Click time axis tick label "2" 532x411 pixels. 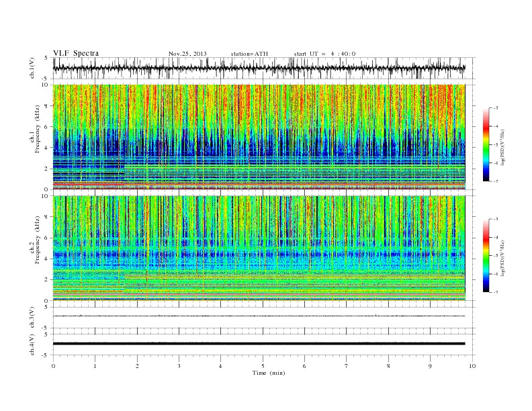click(x=137, y=366)
